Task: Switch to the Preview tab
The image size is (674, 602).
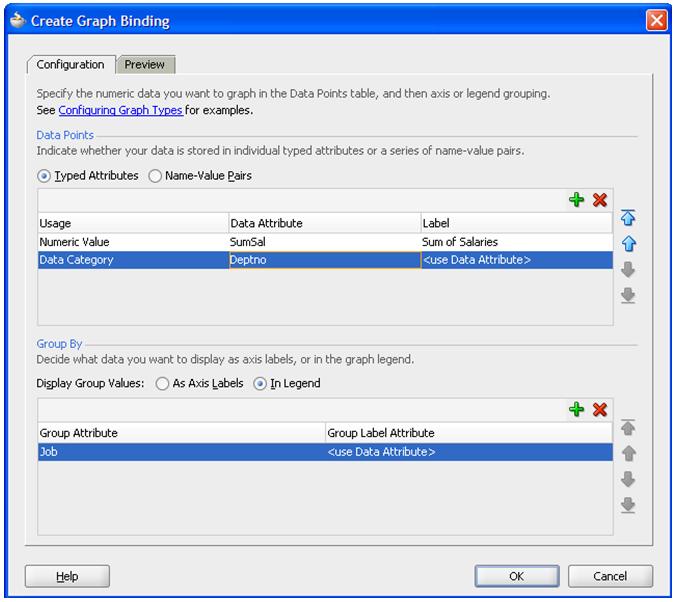Action: click(145, 65)
